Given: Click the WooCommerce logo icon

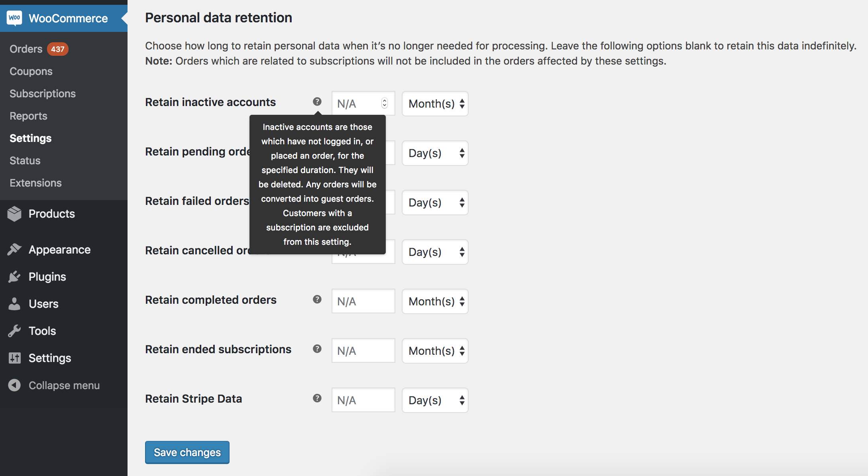Looking at the screenshot, I should coord(14,18).
